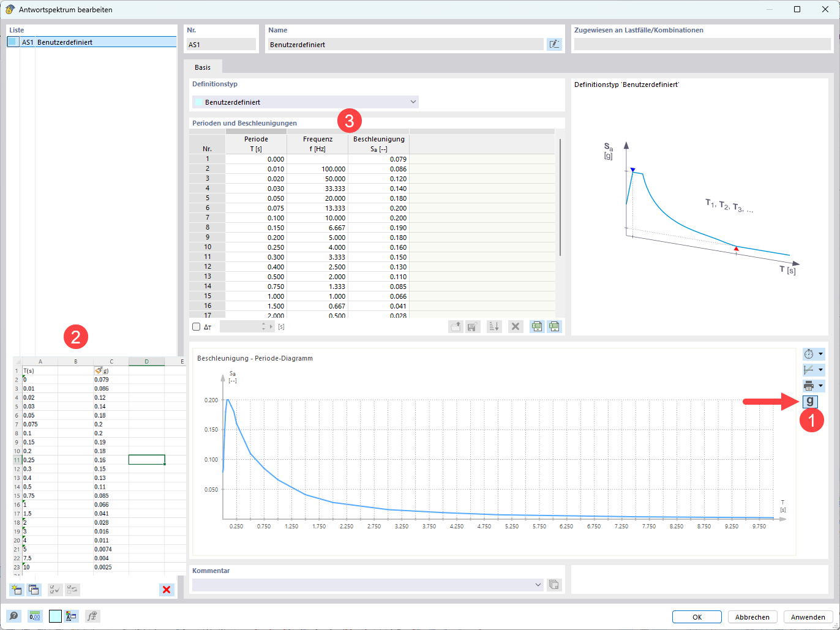Click the Periode T [s] column header
The image size is (840, 630).
point(256,144)
